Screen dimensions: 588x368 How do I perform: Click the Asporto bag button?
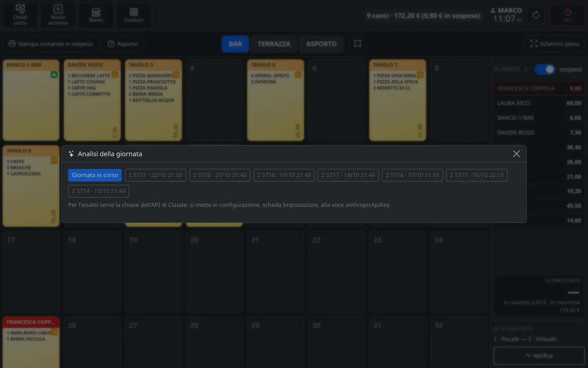pos(123,44)
